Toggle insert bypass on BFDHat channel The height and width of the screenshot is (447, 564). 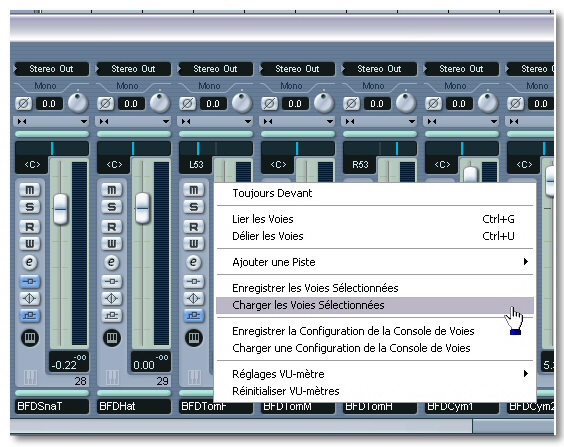pos(112,281)
